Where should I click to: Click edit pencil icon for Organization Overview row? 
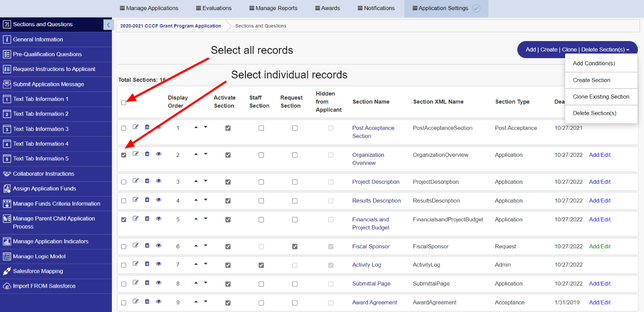[x=136, y=154]
